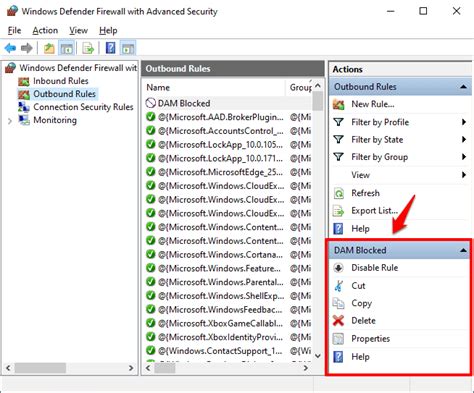Select Connection Security Rules in the tree

pyautogui.click(x=83, y=107)
